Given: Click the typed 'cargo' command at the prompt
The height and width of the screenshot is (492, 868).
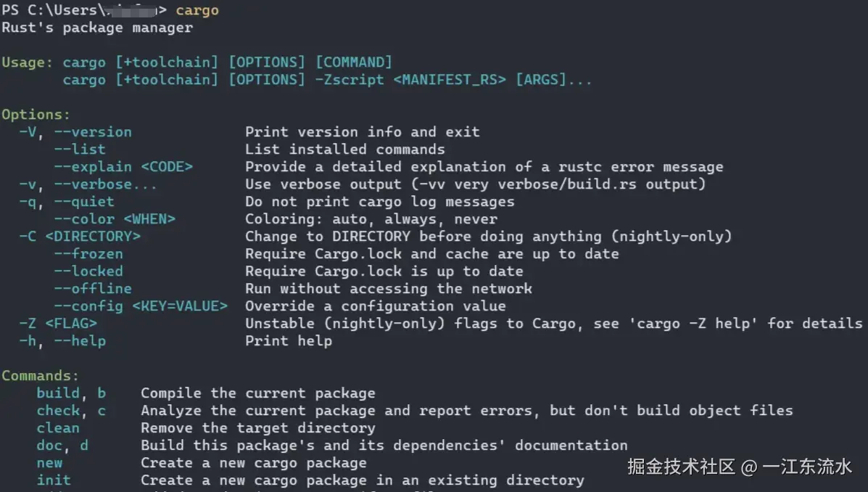Looking at the screenshot, I should [197, 10].
